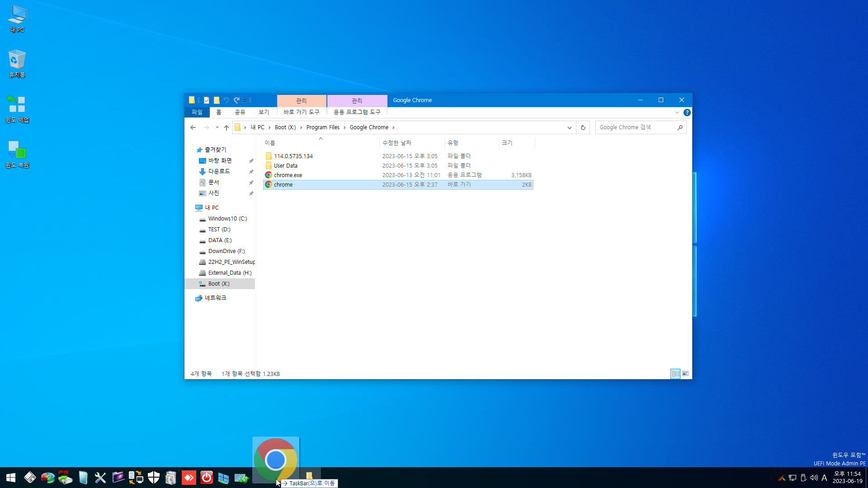Switch to the 공유 ribbon tab
Screen dimensions: 868x488
click(x=240, y=112)
